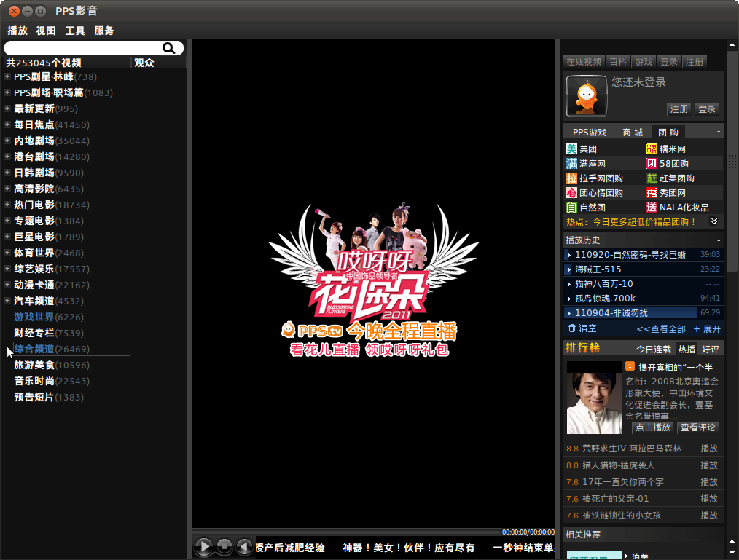Open the 拉手网团购 icon

point(571,178)
